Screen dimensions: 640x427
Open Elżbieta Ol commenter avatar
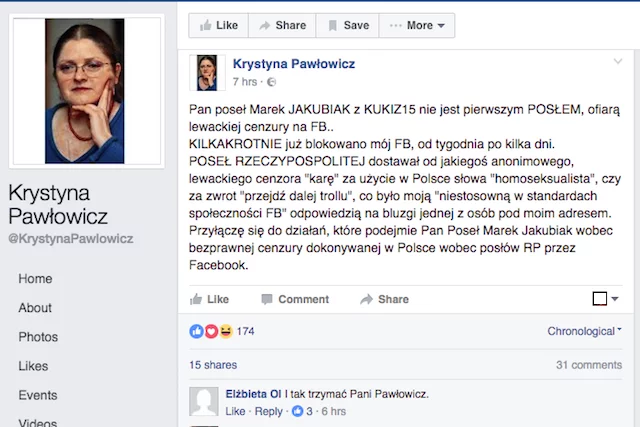(204, 401)
